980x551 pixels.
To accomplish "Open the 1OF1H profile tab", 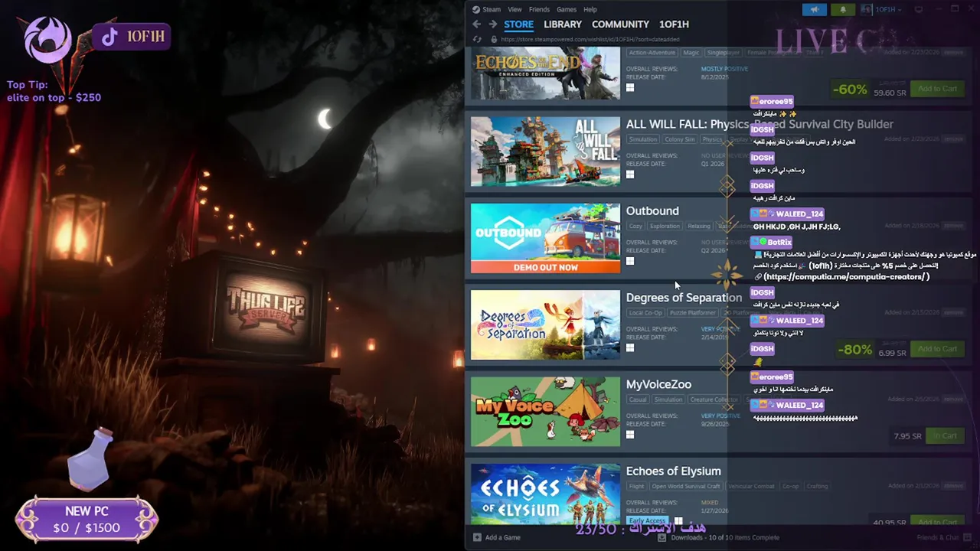I will pos(674,24).
